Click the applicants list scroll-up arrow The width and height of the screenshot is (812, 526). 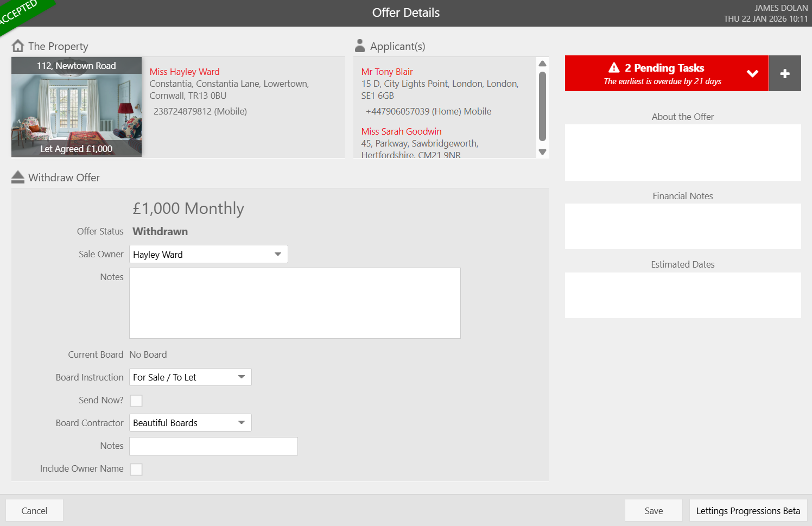pyautogui.click(x=542, y=64)
